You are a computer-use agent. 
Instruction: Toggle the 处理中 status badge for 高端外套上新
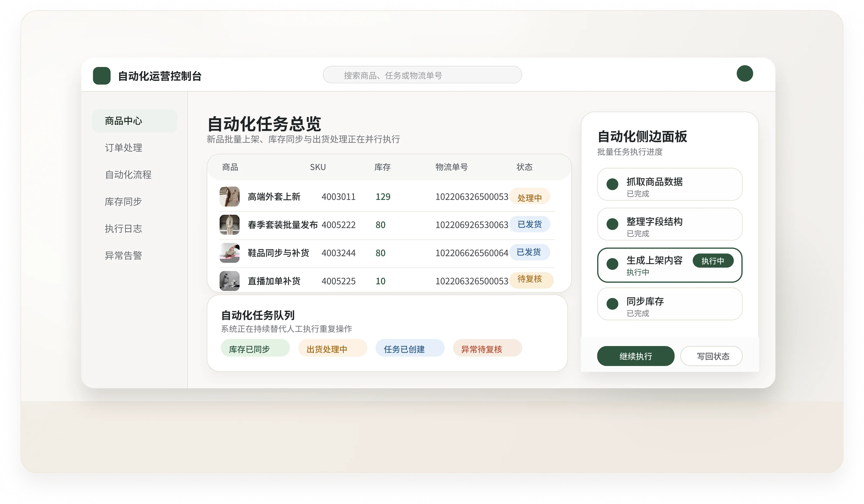[530, 197]
